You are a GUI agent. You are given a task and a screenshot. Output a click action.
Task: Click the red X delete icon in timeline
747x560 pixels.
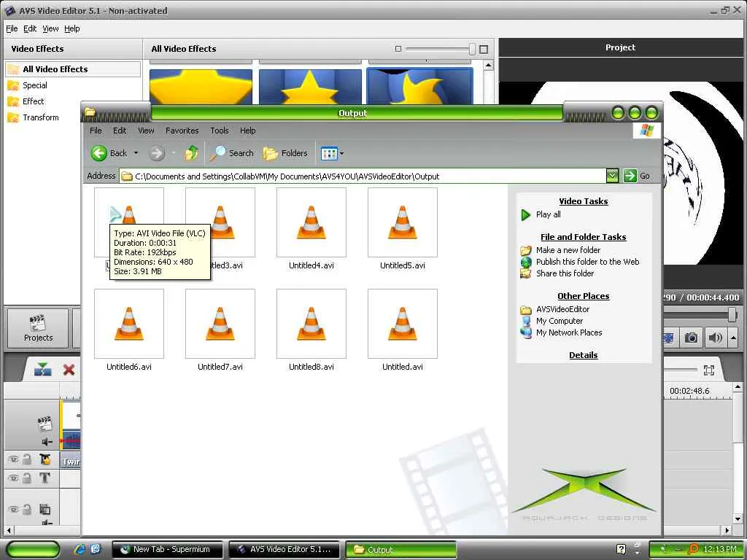point(69,370)
